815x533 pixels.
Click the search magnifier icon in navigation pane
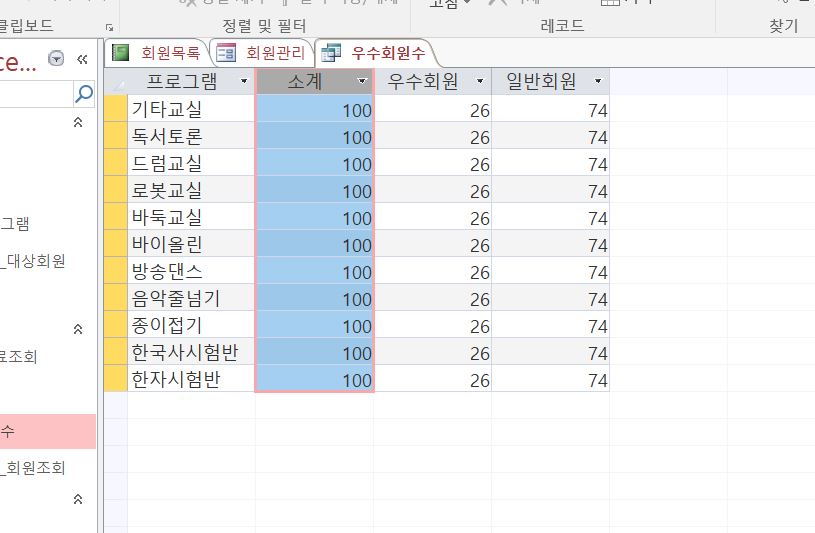pyautogui.click(x=84, y=94)
